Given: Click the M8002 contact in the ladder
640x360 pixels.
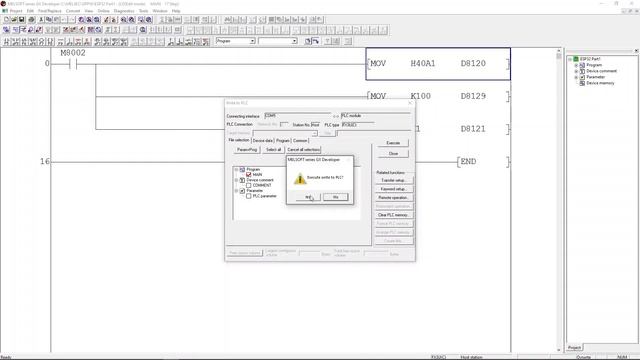Looking at the screenshot, I should (73, 64).
